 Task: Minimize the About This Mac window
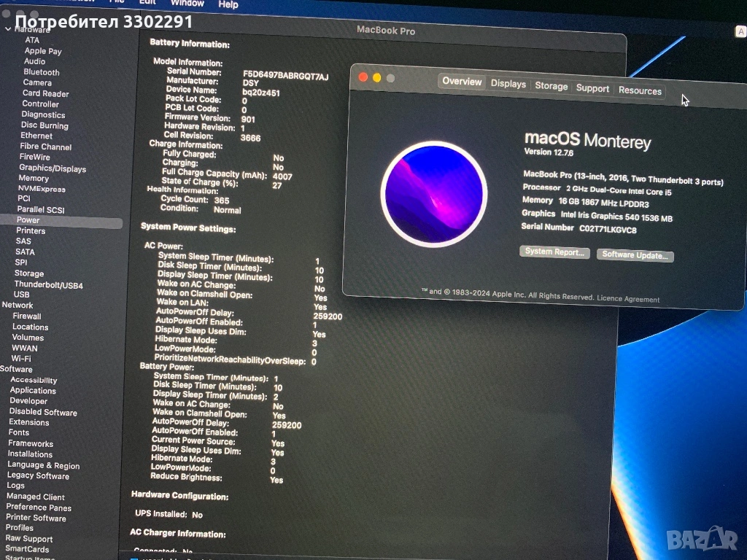point(377,77)
